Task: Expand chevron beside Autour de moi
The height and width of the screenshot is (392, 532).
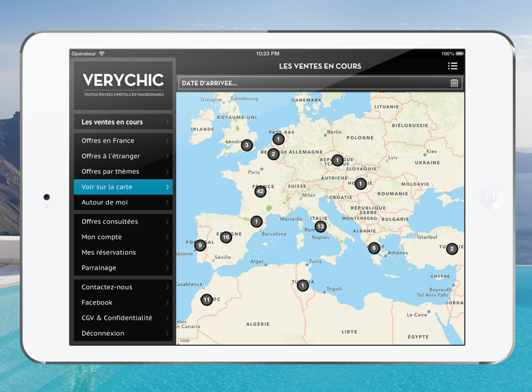Action: 167,202
